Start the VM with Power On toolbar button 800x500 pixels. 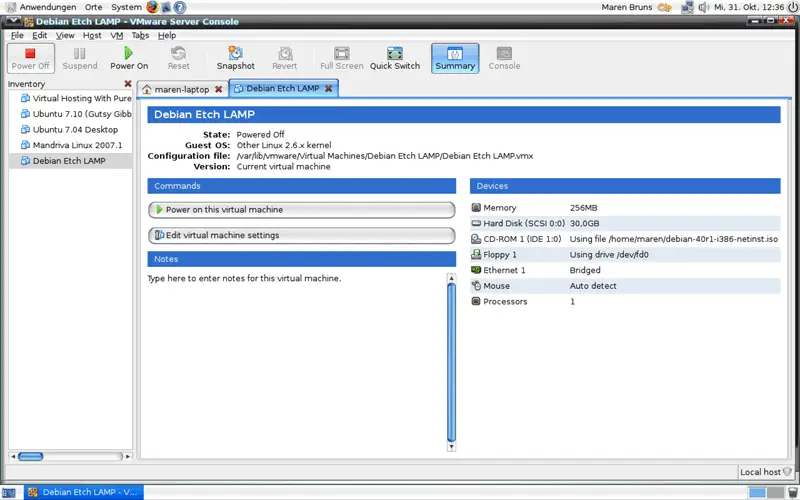(x=129, y=58)
